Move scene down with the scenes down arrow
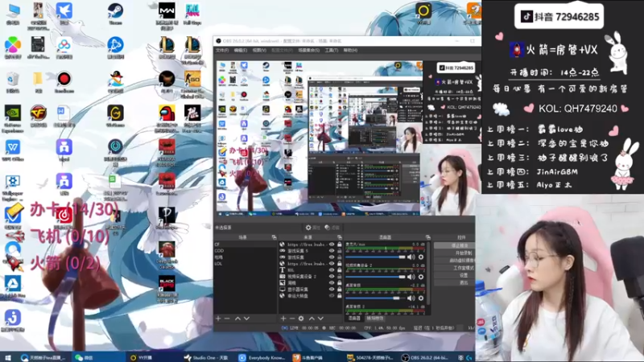Viewport: 644px width, 362px height. [x=246, y=319]
